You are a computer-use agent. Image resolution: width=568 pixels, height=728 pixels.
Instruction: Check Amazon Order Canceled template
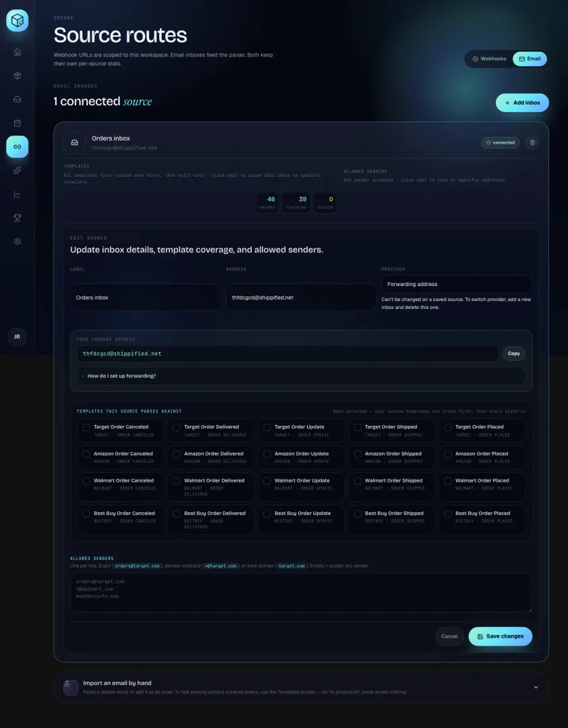point(86,454)
